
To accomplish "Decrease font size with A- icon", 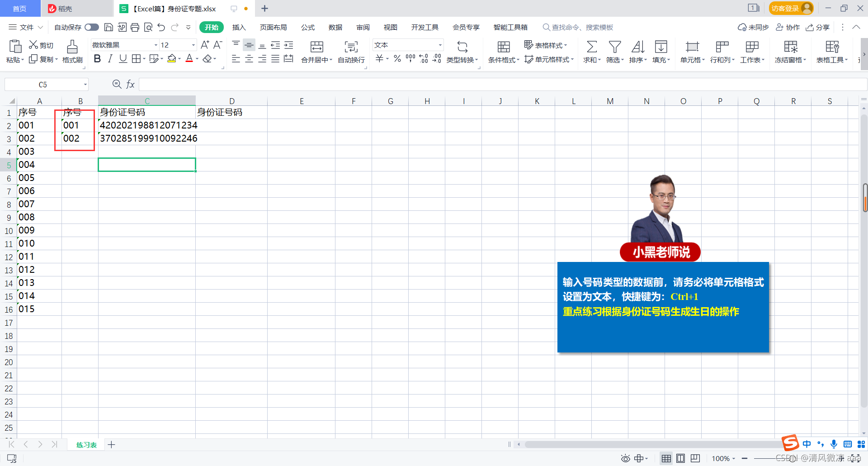I will point(218,44).
